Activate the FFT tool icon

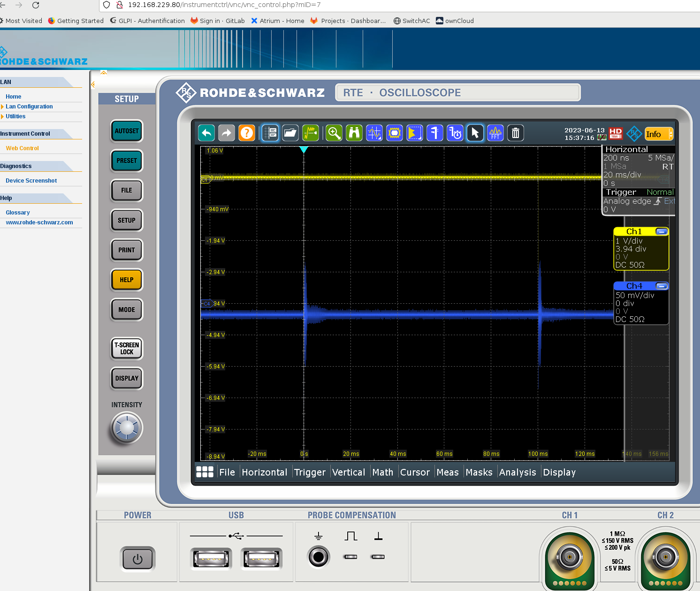pos(495,133)
